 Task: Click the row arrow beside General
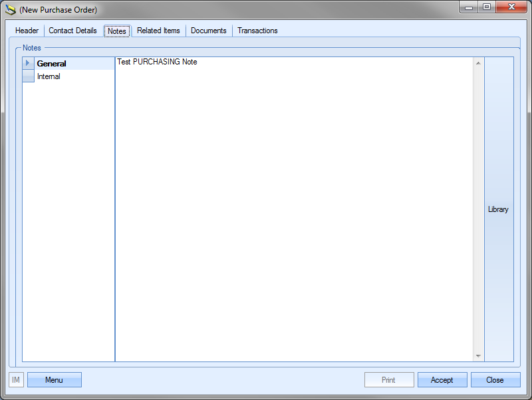click(28, 63)
